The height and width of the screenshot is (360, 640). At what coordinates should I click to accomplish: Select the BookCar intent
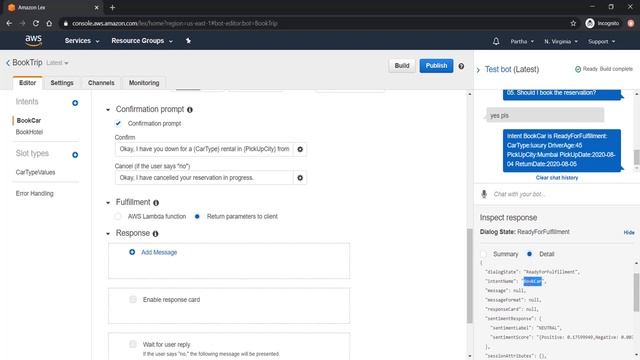tap(29, 120)
